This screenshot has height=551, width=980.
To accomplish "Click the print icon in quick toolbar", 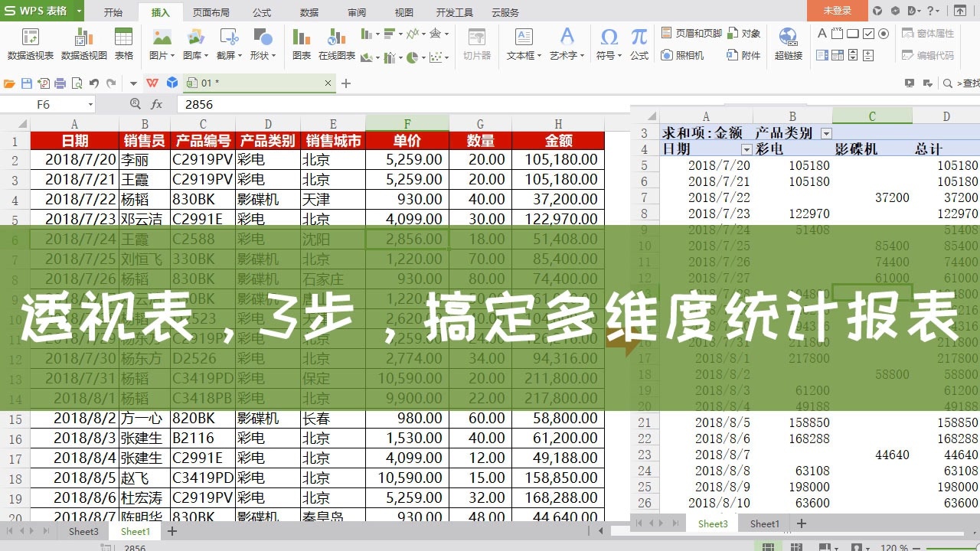I will click(60, 83).
